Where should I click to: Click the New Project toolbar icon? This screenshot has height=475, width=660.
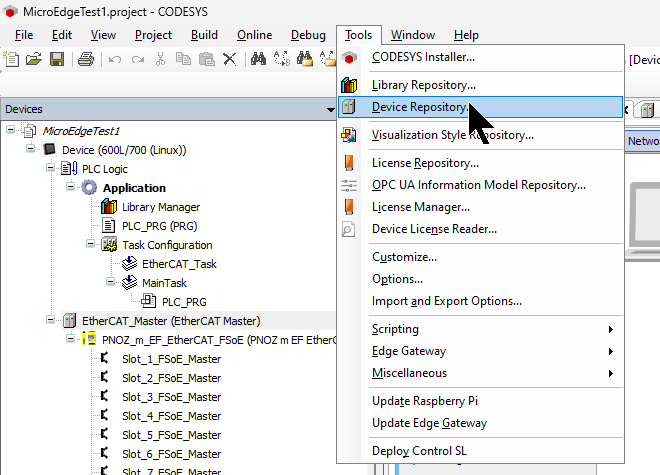tap(11, 59)
